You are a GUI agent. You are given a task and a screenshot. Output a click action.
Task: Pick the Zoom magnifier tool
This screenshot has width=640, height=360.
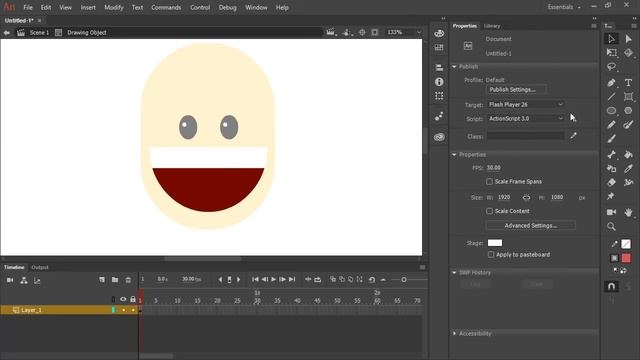tap(611, 227)
